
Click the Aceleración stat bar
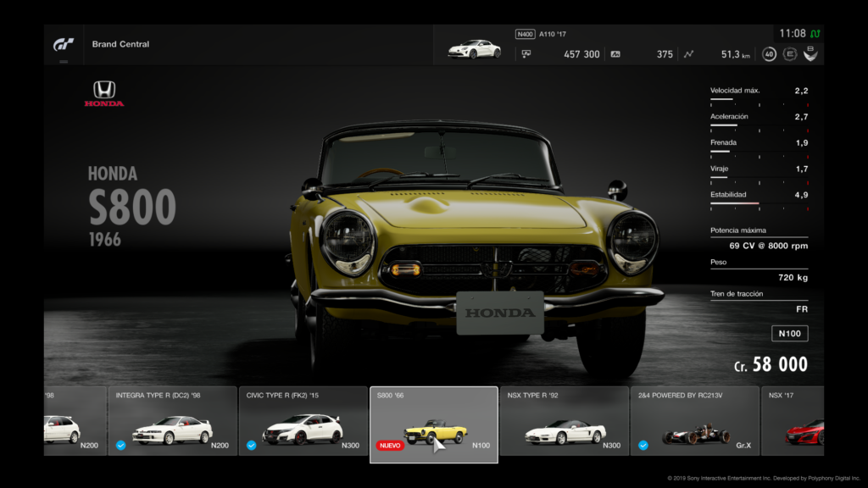coord(759,125)
